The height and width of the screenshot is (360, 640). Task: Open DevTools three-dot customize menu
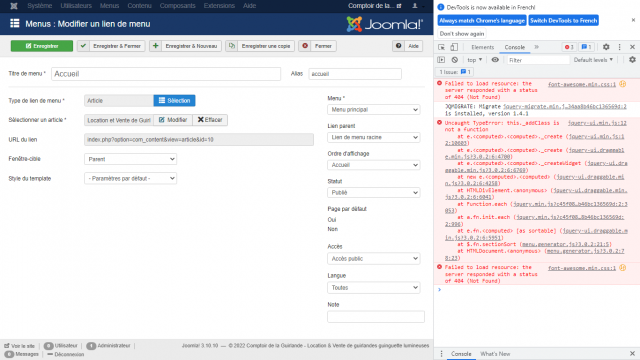pyautogui.click(x=620, y=47)
